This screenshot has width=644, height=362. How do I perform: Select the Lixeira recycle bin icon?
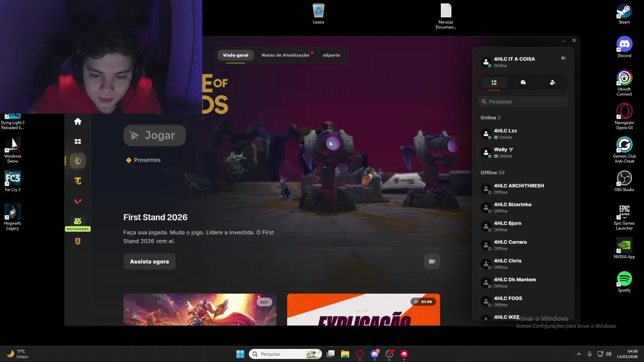pyautogui.click(x=318, y=14)
